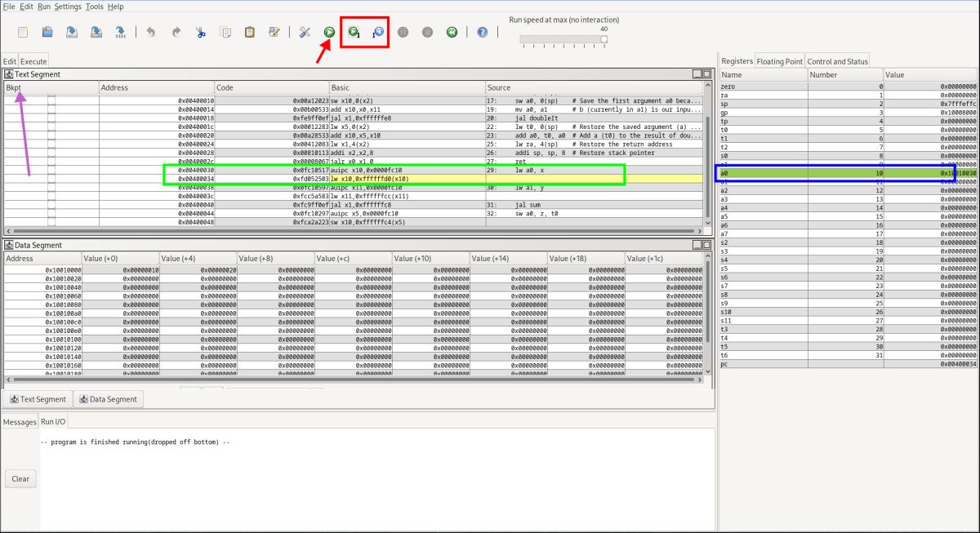Select the pc register row

(x=849, y=364)
